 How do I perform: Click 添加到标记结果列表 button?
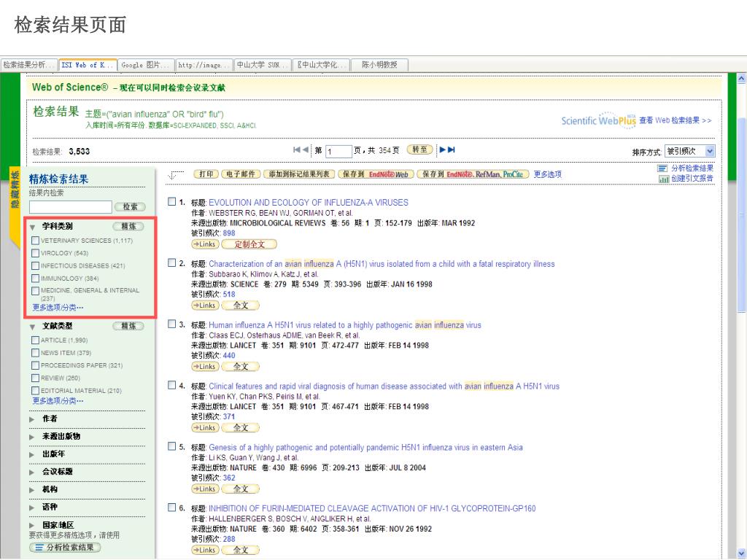click(298, 174)
